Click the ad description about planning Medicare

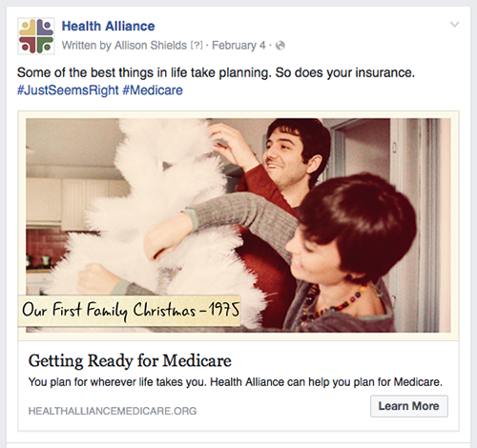(x=236, y=382)
